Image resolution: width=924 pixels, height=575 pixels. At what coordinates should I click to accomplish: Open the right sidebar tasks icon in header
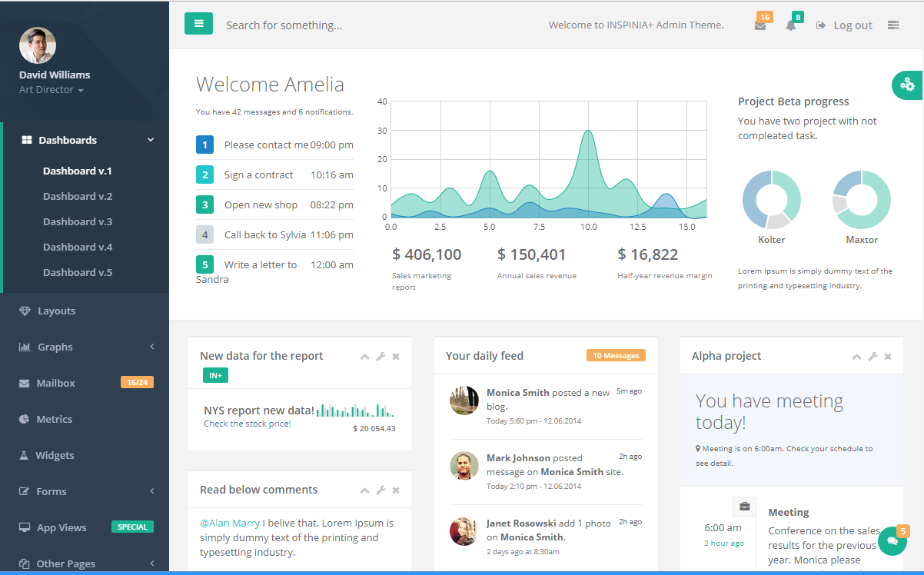click(893, 25)
